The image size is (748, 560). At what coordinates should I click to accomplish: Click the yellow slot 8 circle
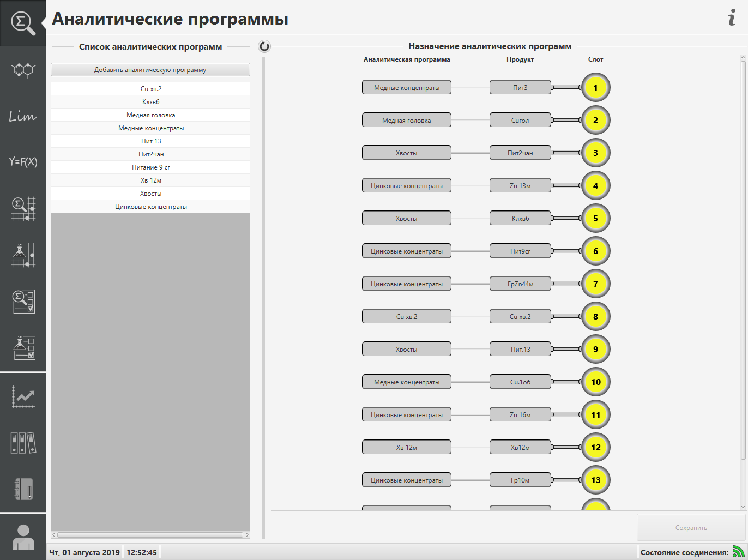click(595, 317)
